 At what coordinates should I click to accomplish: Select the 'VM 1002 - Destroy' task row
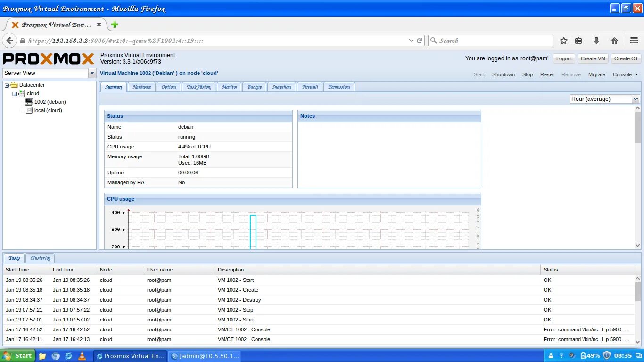[x=319, y=300]
